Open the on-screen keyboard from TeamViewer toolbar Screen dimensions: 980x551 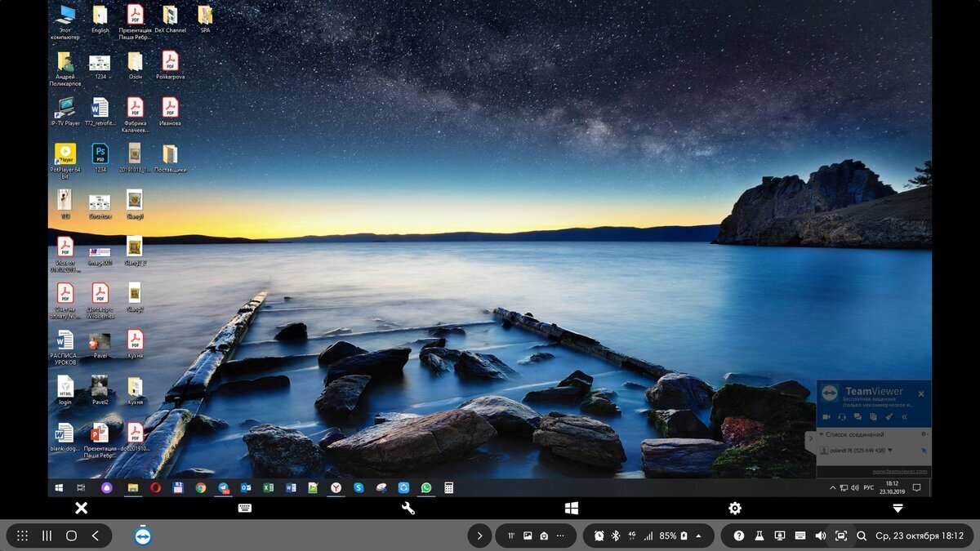pos(243,508)
